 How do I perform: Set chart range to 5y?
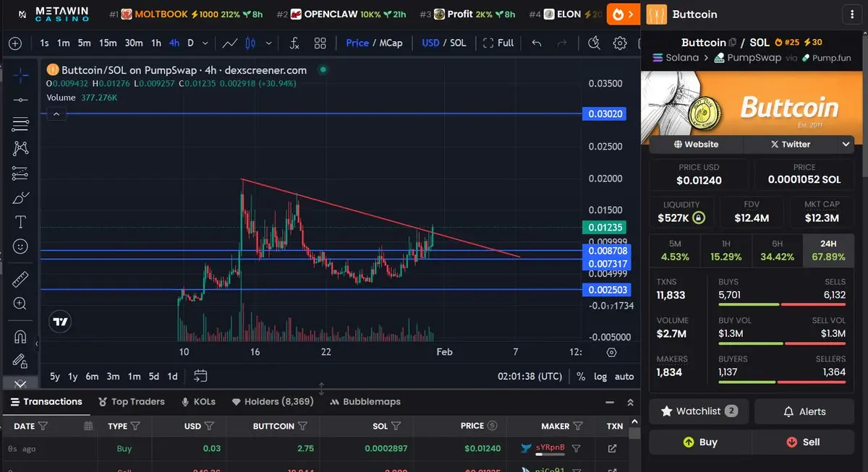pos(55,376)
